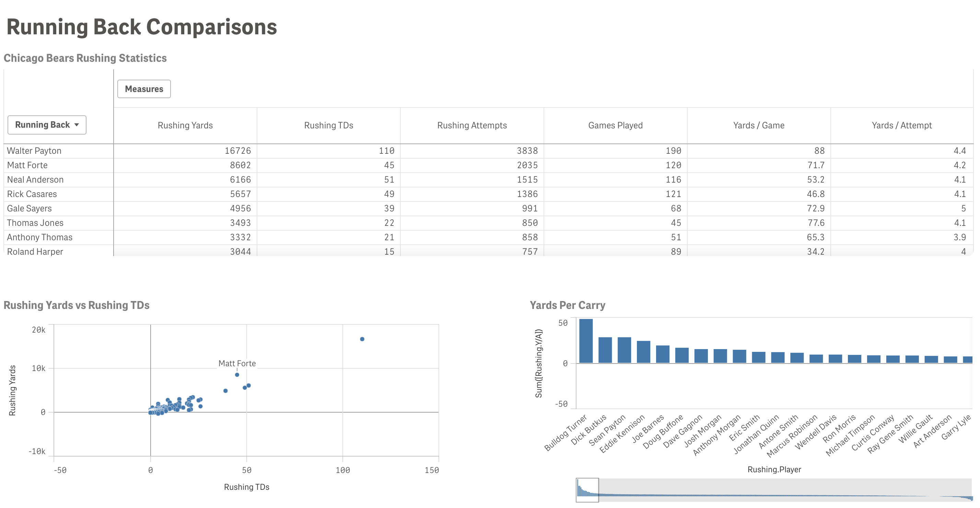Click the Matt Forte labeled scatter point

pos(237,375)
